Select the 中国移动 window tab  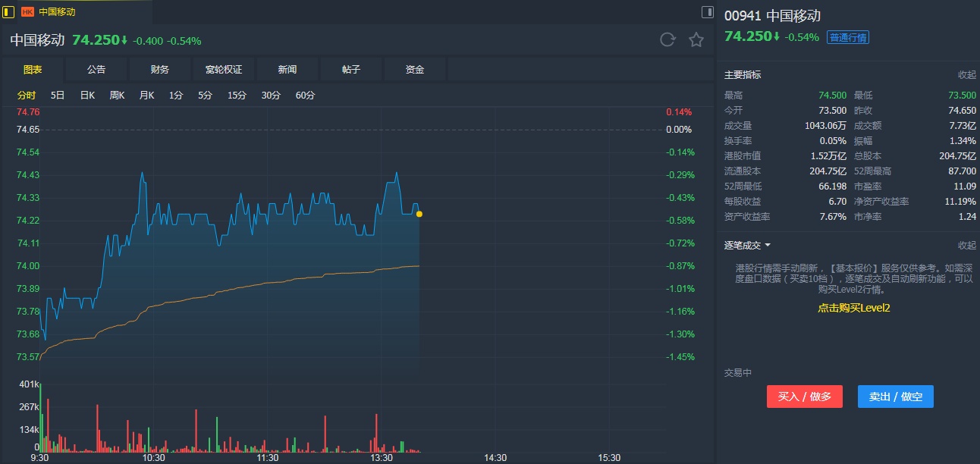tap(57, 12)
